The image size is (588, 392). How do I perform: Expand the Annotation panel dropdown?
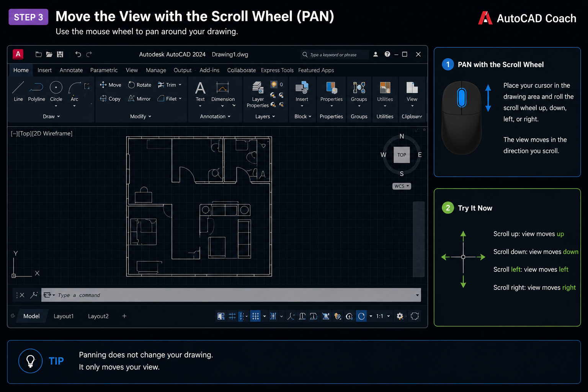pos(215,116)
